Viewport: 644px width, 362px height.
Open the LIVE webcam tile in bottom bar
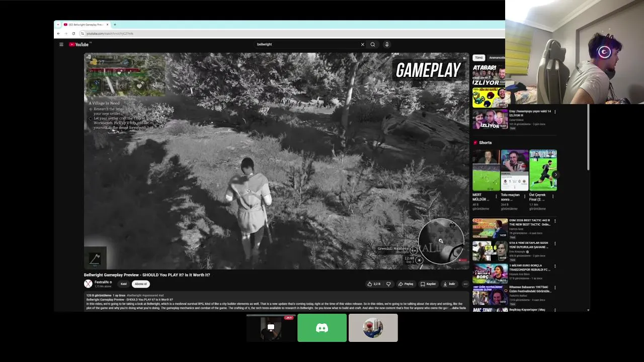click(x=271, y=328)
